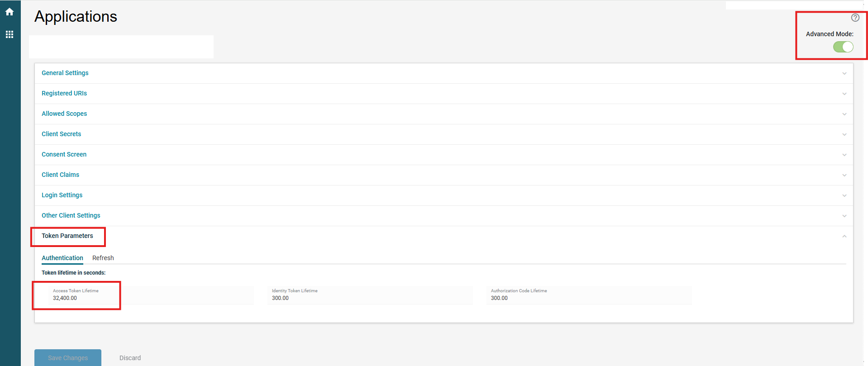Expand Login Settings chevron arrow

tap(844, 195)
